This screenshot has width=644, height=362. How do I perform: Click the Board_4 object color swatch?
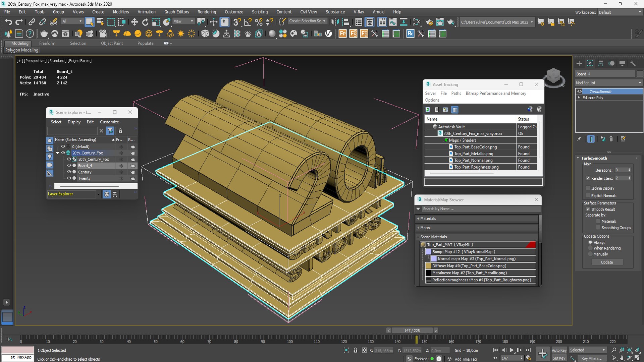click(x=640, y=74)
